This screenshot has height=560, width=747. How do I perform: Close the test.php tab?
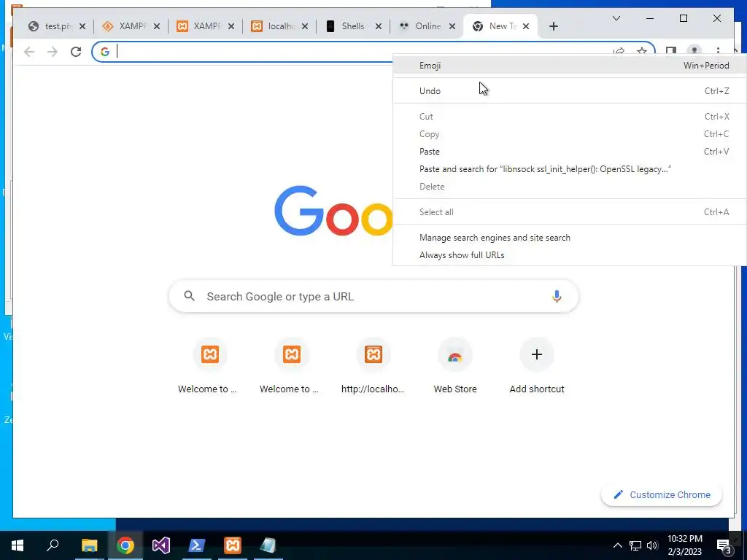tap(82, 26)
